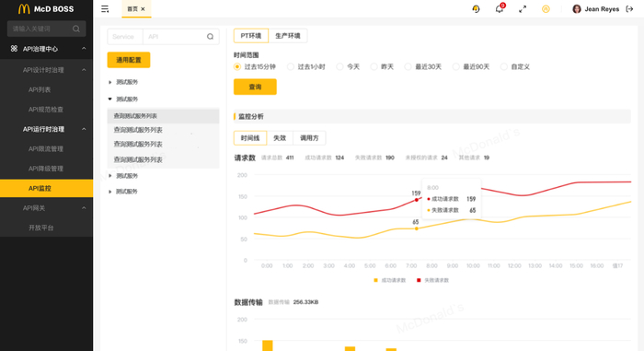Viewport: 644px width, 351px height.
Task: Open API规范检查 menu item
Action: coord(46,110)
